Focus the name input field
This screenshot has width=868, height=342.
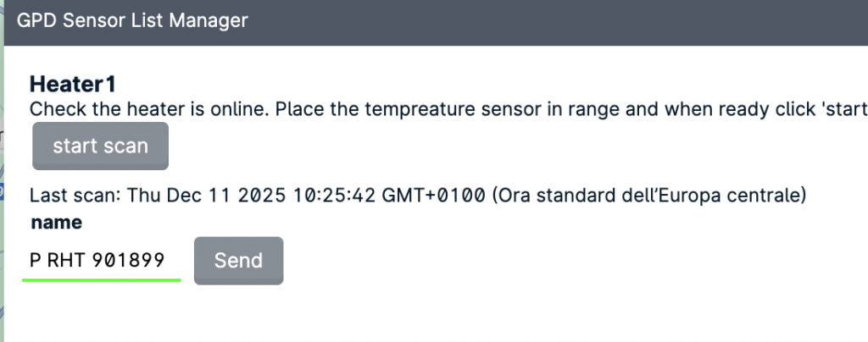(x=101, y=260)
